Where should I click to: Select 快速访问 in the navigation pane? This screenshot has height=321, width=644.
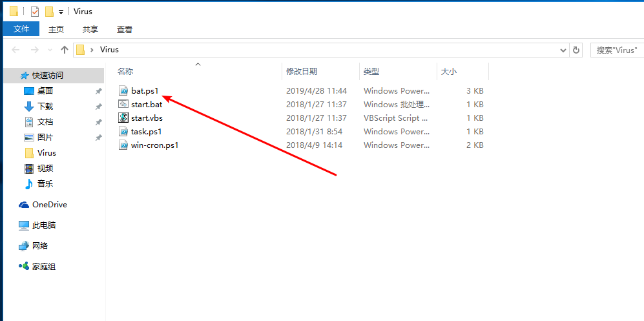pos(54,76)
